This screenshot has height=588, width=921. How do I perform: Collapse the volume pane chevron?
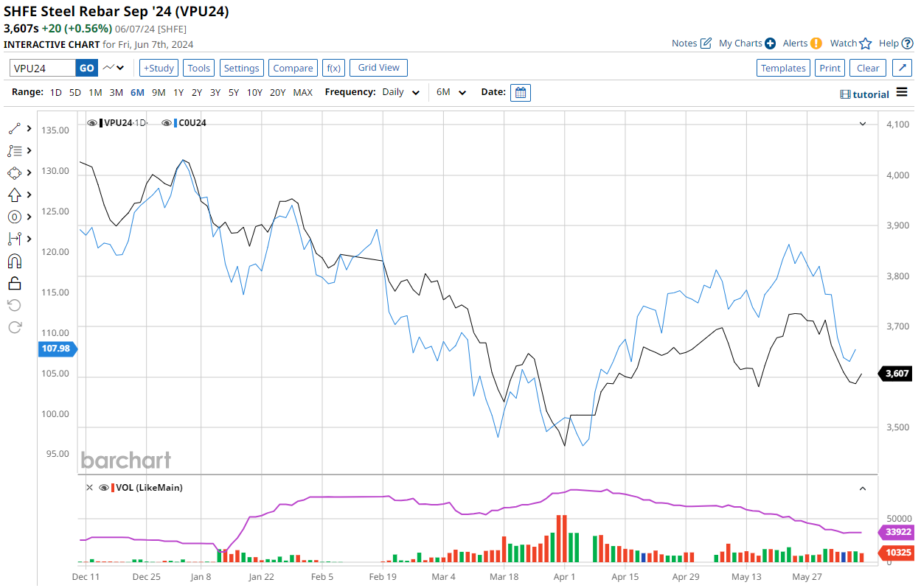click(x=863, y=488)
